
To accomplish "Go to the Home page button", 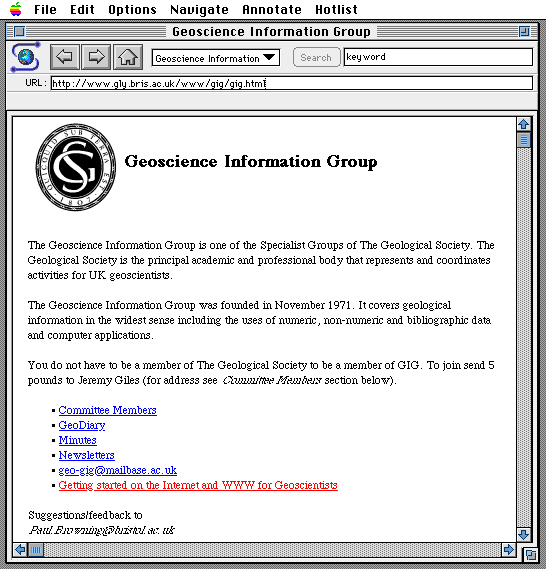I will point(128,57).
